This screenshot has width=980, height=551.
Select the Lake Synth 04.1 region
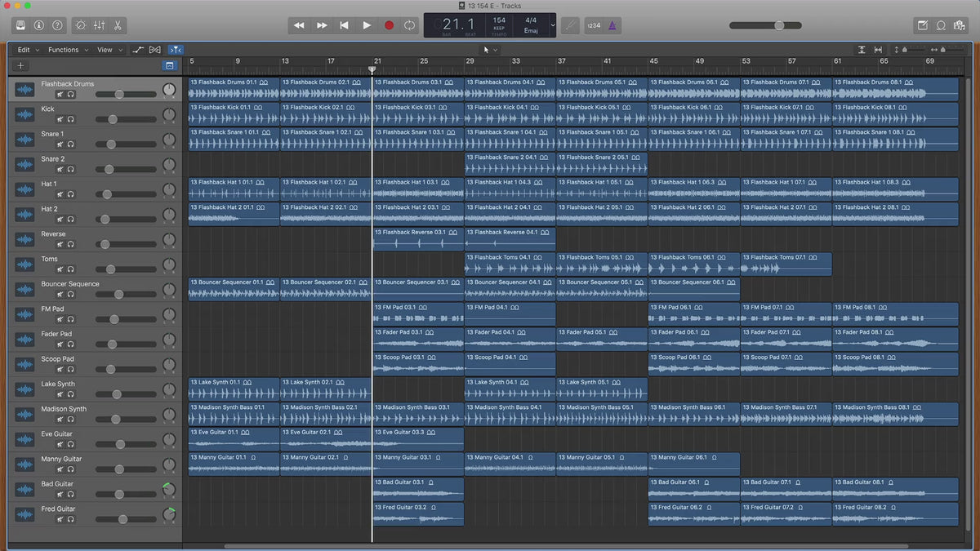click(x=510, y=389)
